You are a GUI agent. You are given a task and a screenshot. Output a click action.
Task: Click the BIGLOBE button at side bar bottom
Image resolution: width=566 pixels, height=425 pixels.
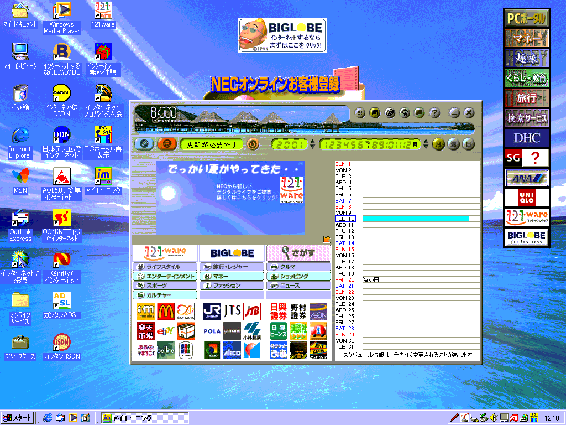(x=527, y=237)
